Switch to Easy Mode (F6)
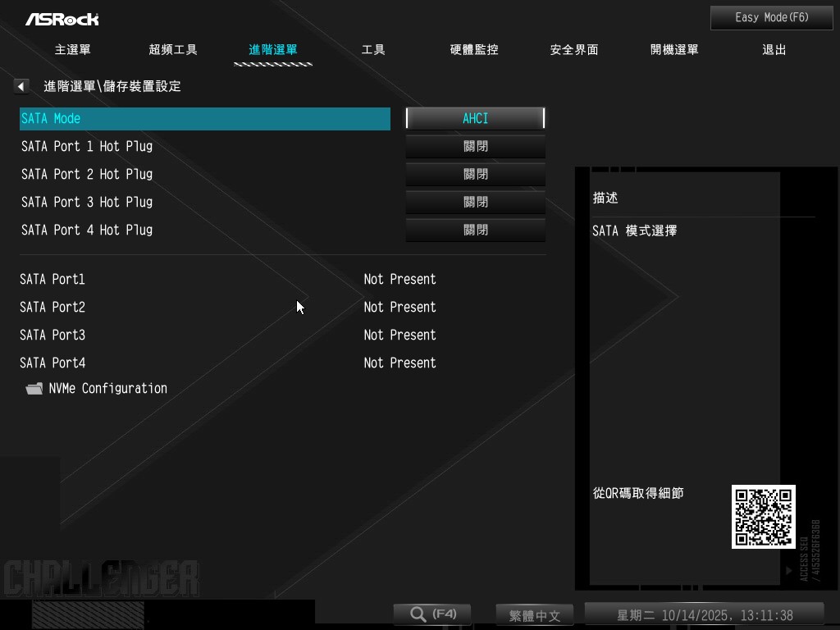This screenshot has height=630, width=840. tap(771, 17)
